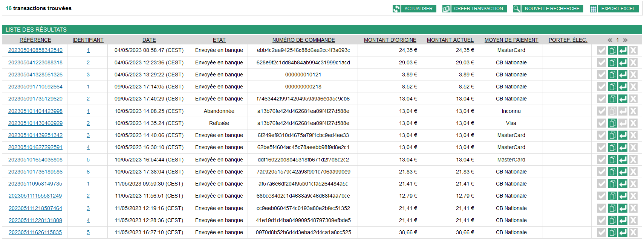The image size is (644, 242).
Task: Sort results by the DATE column header
Action: pos(149,40)
